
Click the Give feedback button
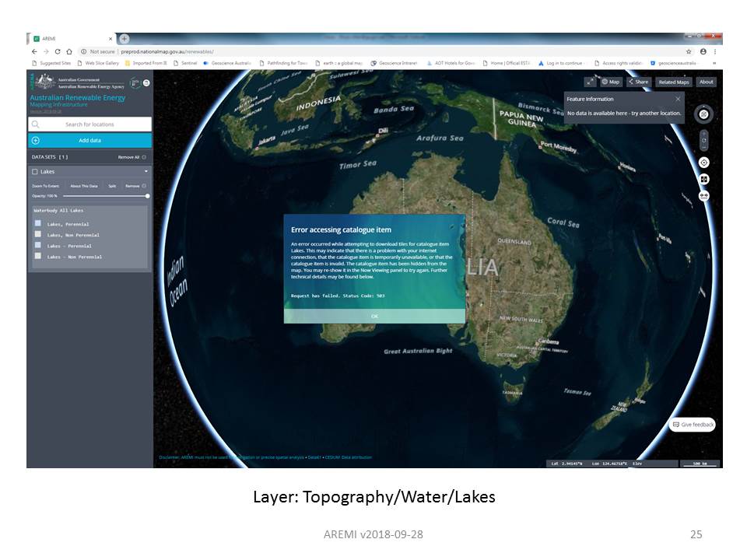pos(693,425)
